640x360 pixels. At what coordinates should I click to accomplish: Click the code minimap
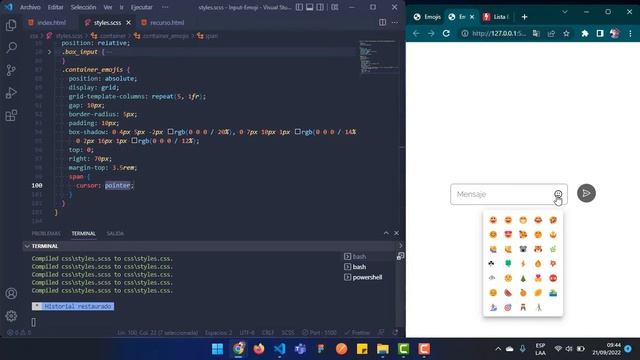378,56
